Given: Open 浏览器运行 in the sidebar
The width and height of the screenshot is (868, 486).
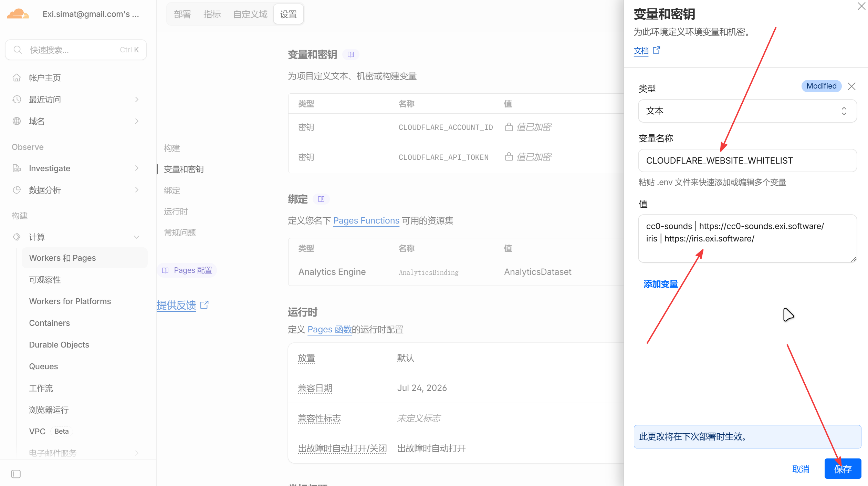Looking at the screenshot, I should (49, 410).
